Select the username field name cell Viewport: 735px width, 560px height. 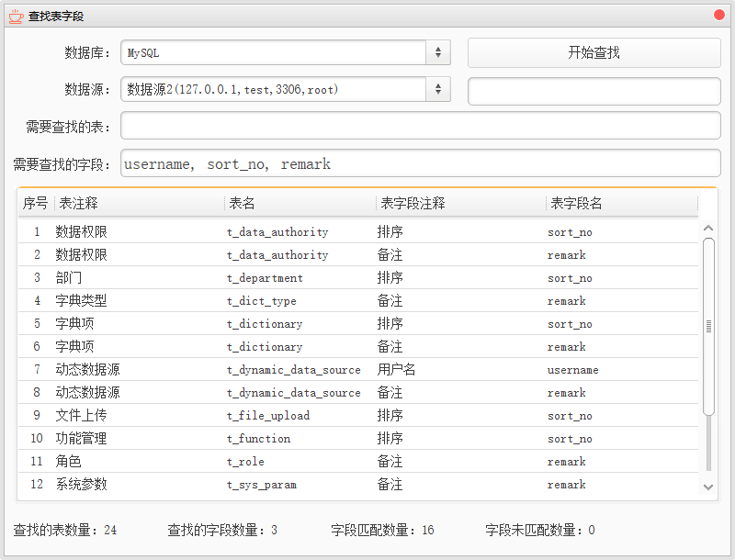572,370
